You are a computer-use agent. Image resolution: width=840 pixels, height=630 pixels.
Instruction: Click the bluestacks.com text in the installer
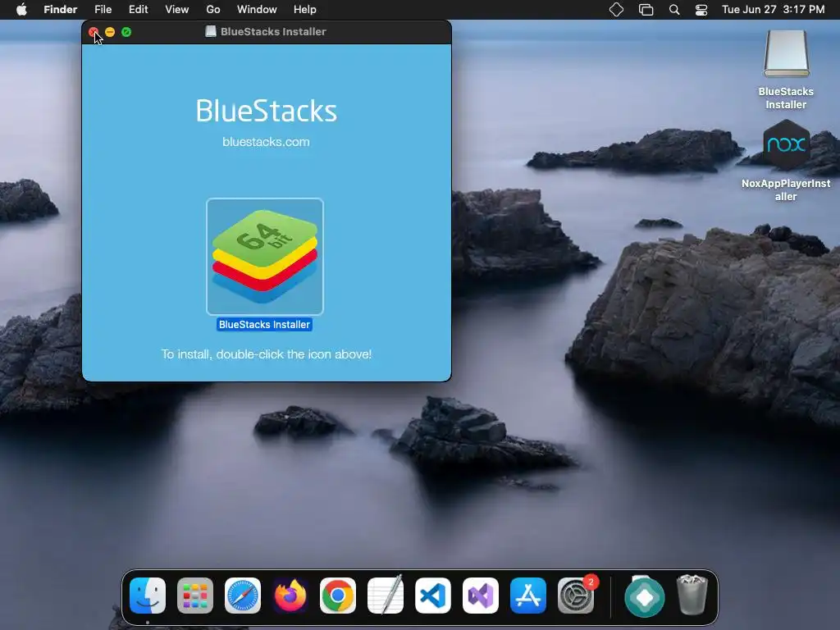click(266, 142)
